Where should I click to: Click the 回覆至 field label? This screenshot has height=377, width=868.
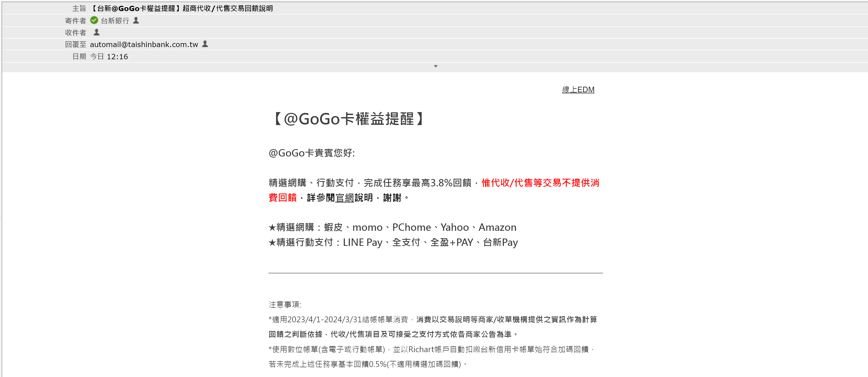75,44
